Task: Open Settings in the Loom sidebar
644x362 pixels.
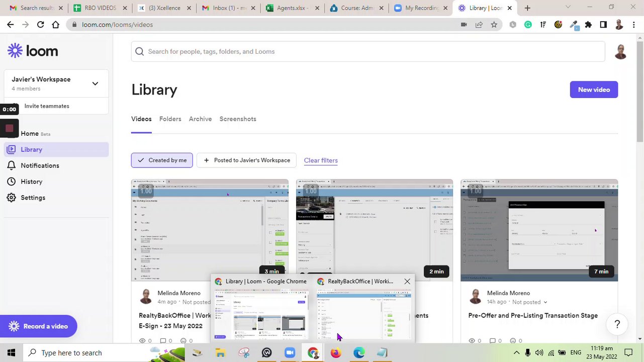Action: point(33,198)
